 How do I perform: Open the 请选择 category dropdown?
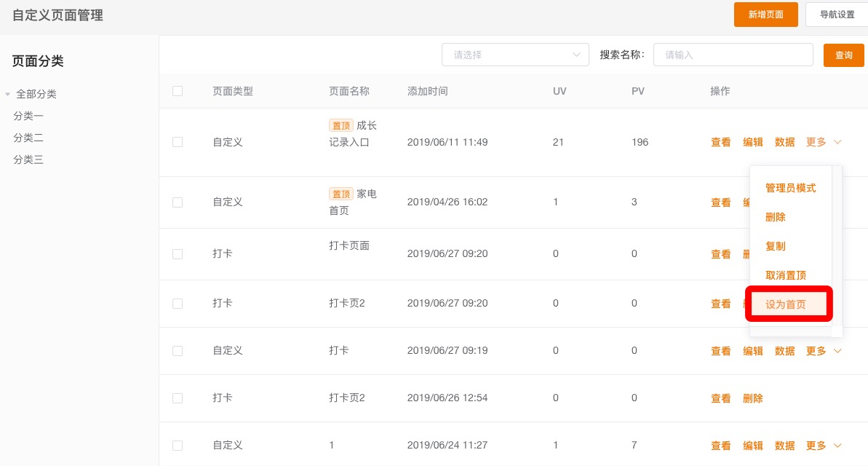coord(515,55)
